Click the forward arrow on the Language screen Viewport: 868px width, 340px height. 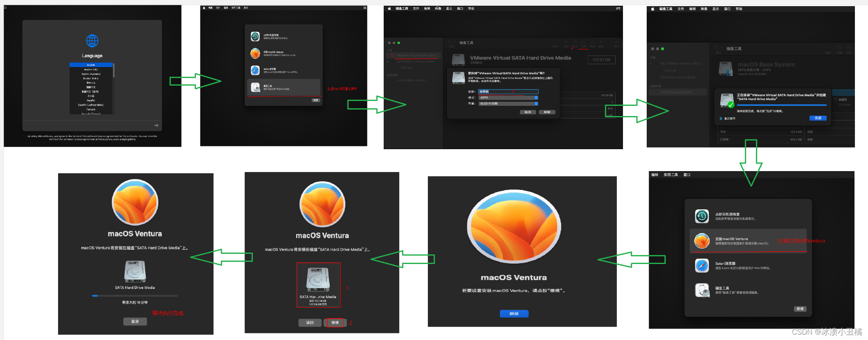(156, 125)
